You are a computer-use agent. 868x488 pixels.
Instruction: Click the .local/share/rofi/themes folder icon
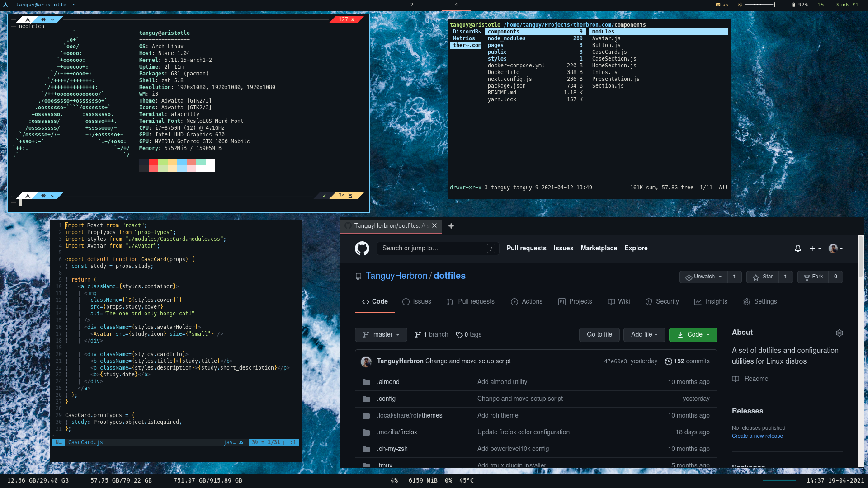pos(366,416)
